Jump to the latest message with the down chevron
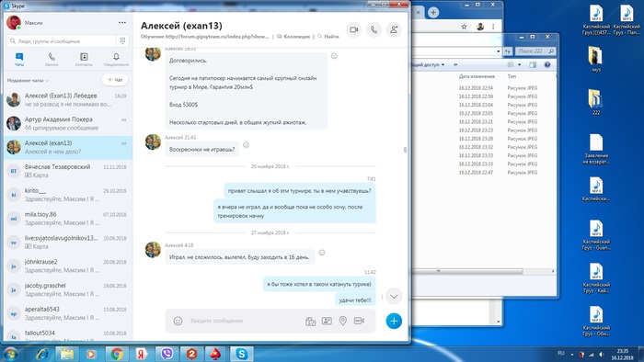Screen dimensions: 644x362 (x=394, y=296)
